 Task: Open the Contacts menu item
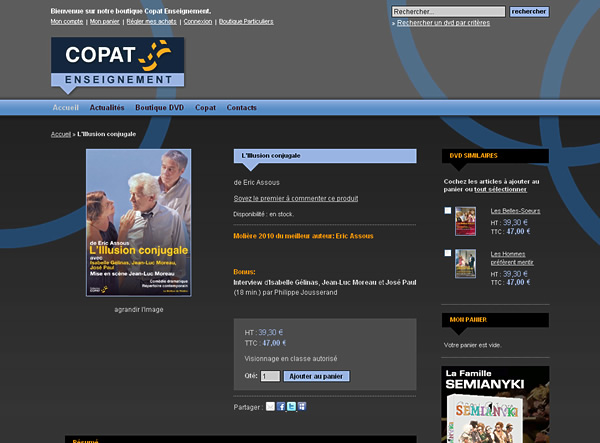pos(241,107)
